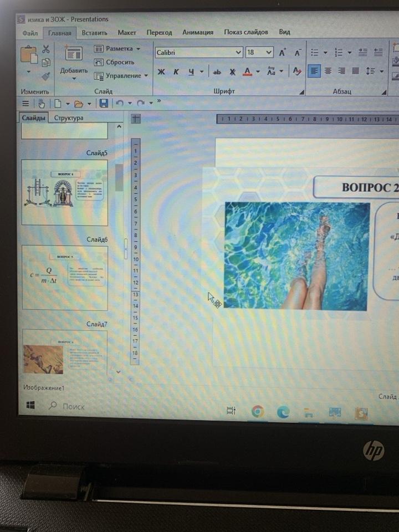Viewport: 399px width, 532px height.
Task: Click the font color A swatch
Action: tap(247, 71)
